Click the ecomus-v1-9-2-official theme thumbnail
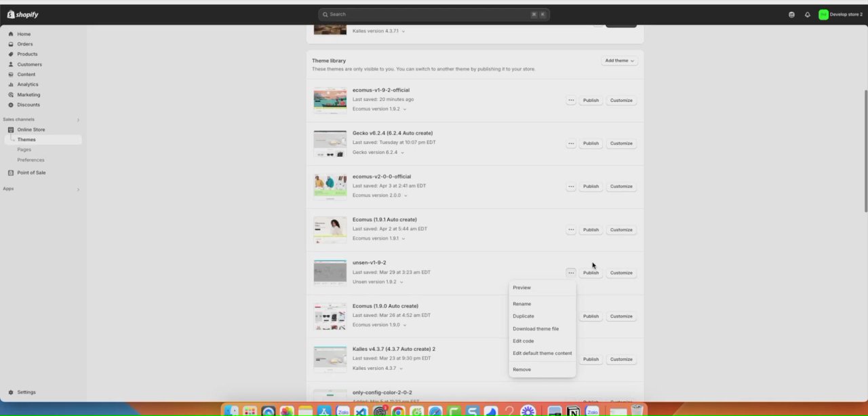The image size is (868, 416). tap(330, 100)
